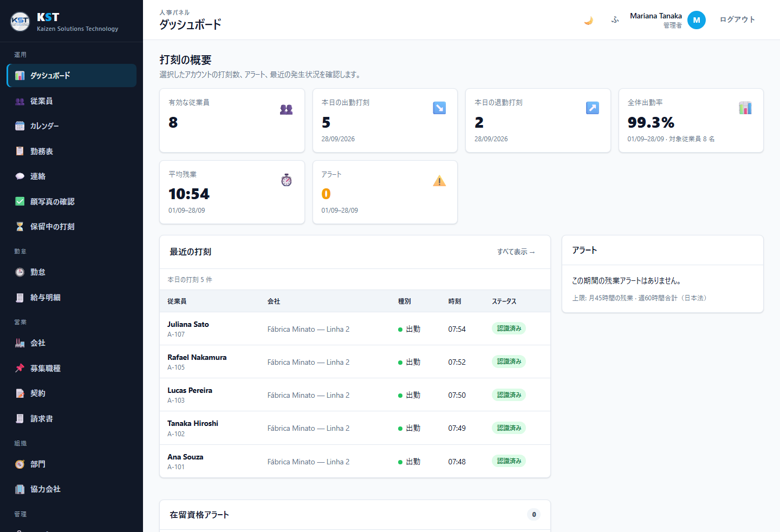Click the ログアウト button
780x532 pixels.
tap(737, 20)
